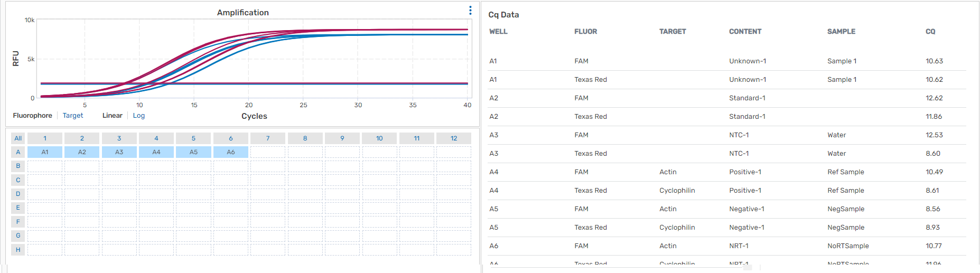Sort Cq Data by FLUOR column
The image size is (980, 273).
coord(585,32)
